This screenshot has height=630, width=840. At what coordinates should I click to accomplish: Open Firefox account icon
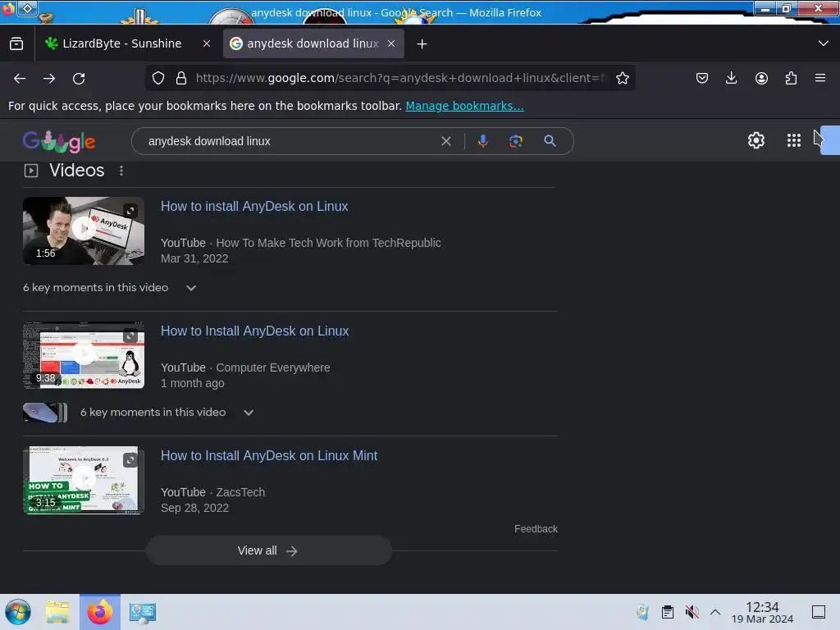click(x=761, y=78)
